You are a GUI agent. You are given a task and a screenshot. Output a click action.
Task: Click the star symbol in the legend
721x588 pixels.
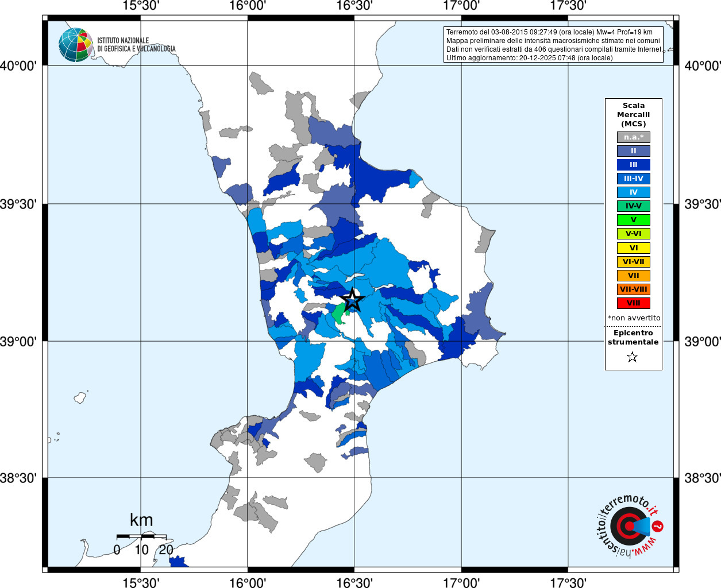click(633, 357)
